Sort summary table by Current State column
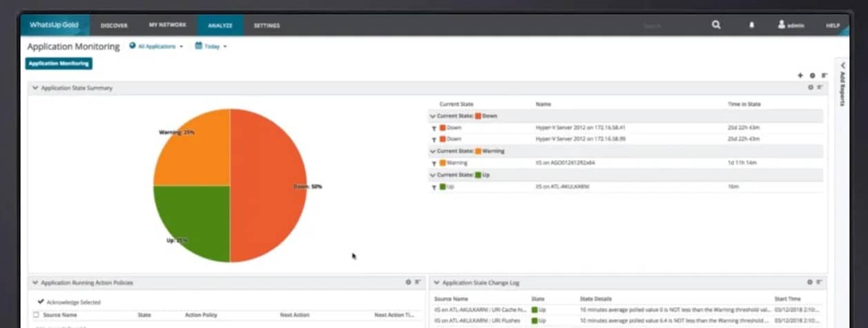868x328 pixels. tap(456, 104)
